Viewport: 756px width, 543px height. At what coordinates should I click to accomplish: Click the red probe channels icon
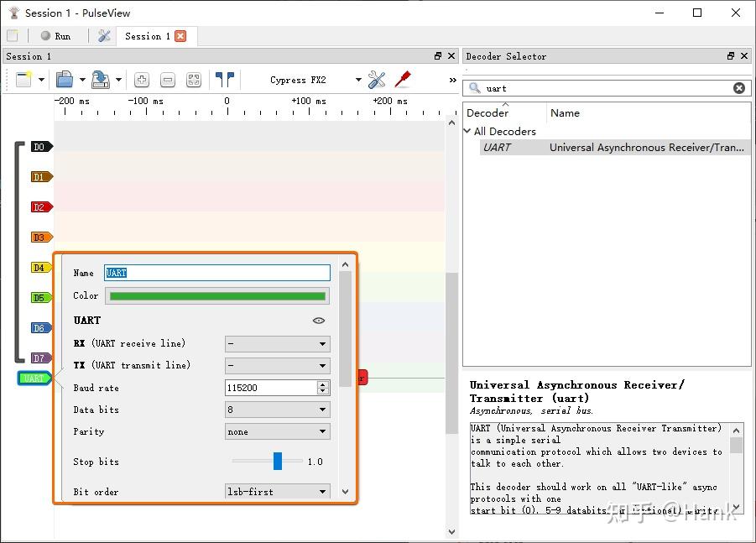[x=403, y=80]
